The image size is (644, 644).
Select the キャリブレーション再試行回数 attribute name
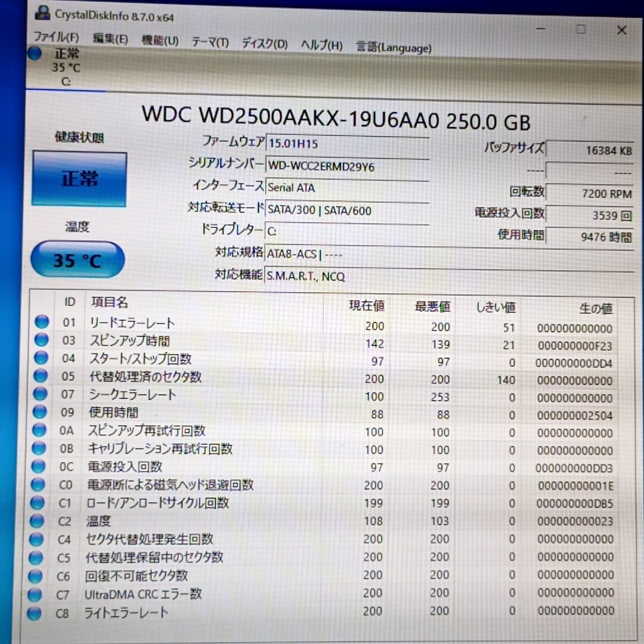(160, 449)
